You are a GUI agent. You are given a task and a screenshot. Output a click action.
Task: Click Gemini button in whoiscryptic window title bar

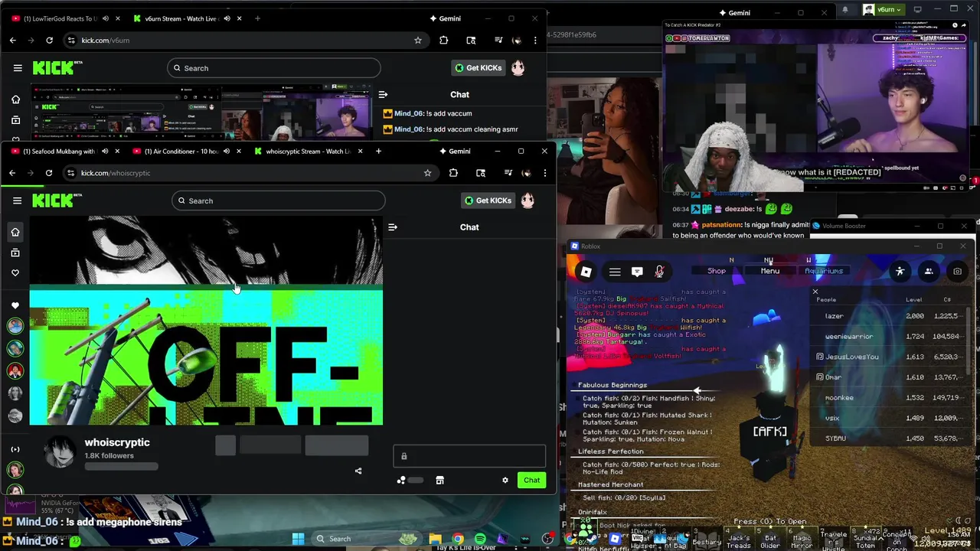pos(455,152)
